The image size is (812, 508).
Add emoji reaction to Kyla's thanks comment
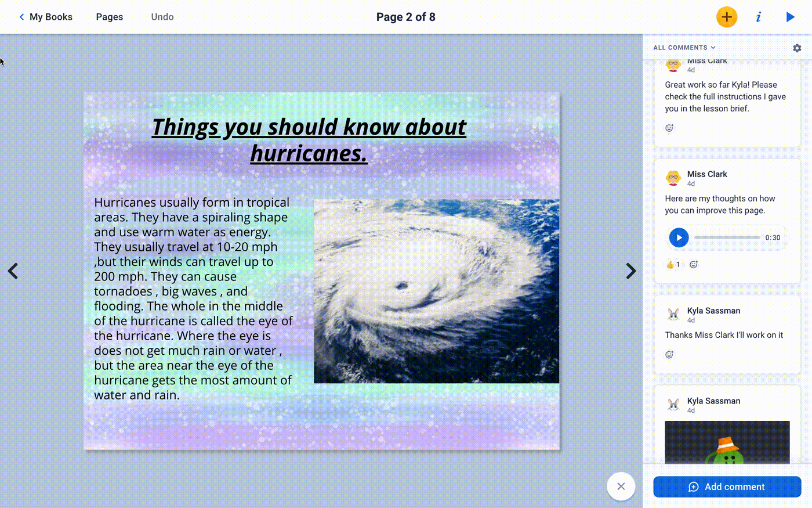[x=669, y=355]
